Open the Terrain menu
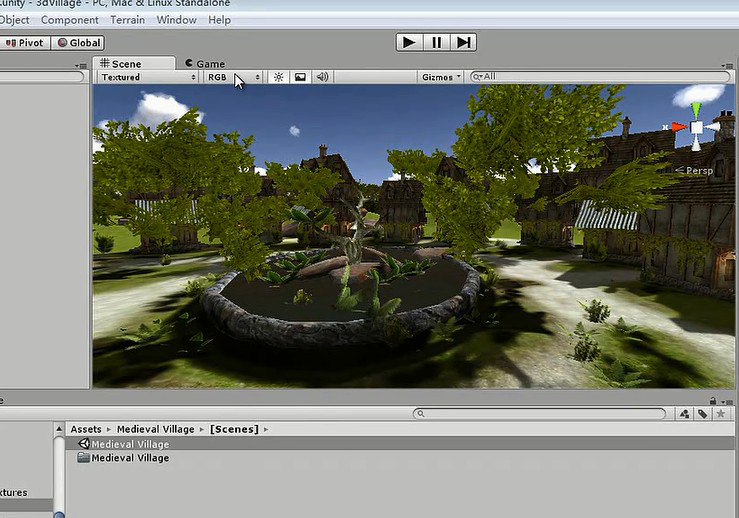Image resolution: width=739 pixels, height=518 pixels. click(127, 20)
